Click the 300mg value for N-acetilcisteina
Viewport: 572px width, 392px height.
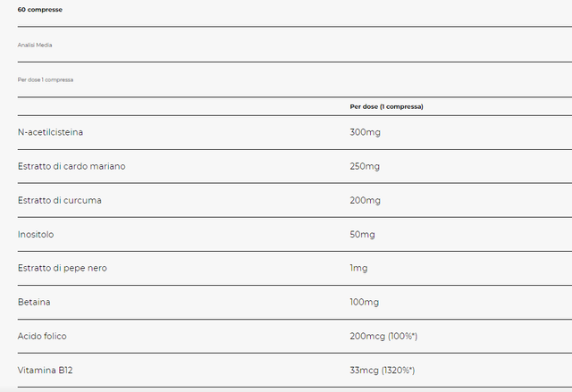365,132
